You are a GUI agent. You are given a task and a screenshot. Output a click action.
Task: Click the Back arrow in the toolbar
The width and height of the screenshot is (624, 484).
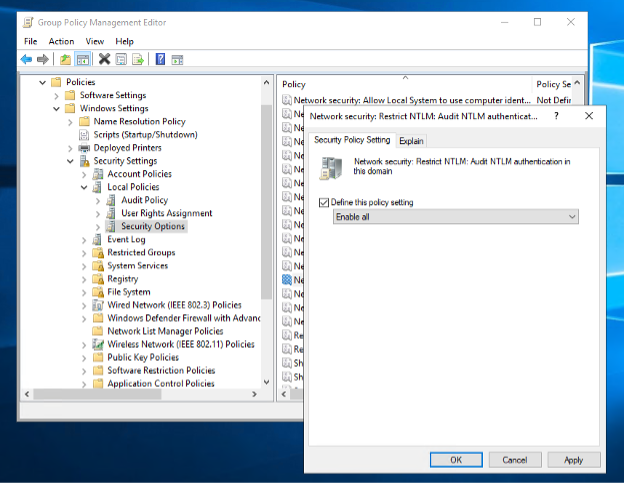click(x=26, y=59)
